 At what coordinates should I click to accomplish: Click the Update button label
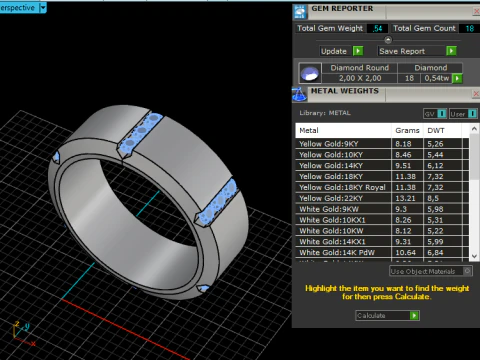click(334, 51)
